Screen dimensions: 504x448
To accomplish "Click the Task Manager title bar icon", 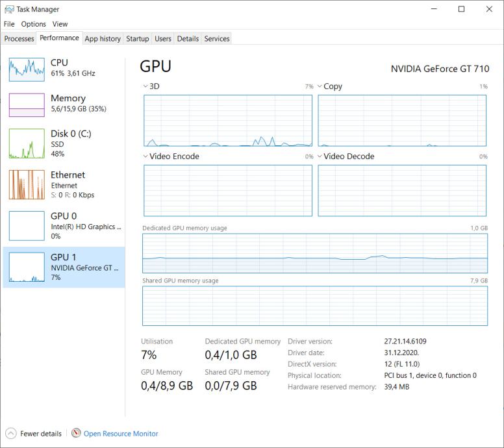I will (x=8, y=9).
